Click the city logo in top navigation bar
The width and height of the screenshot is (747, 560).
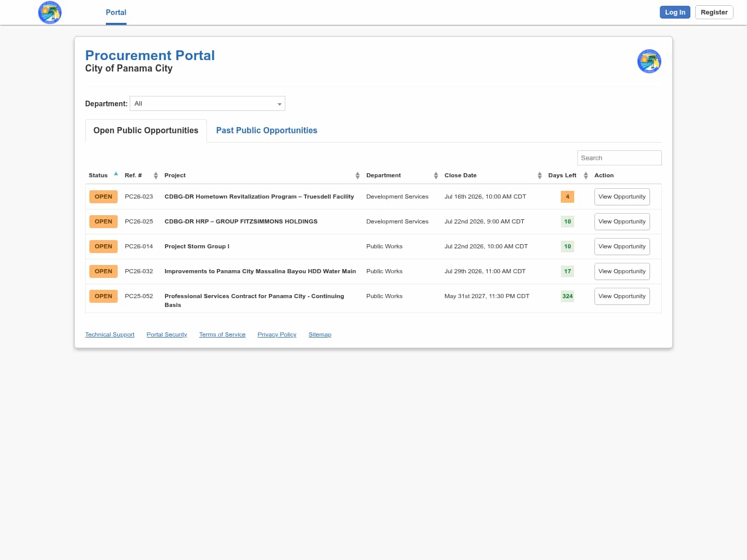point(50,12)
